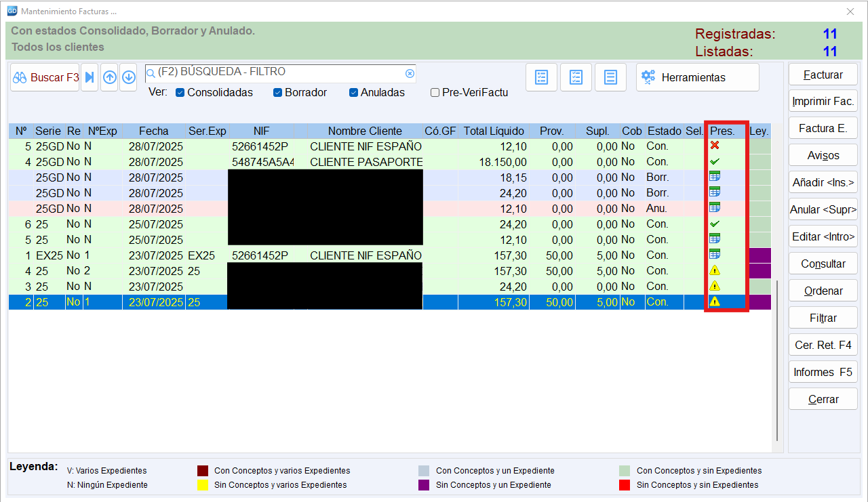
Task: Clear the search filter with the X icon
Action: (410, 73)
